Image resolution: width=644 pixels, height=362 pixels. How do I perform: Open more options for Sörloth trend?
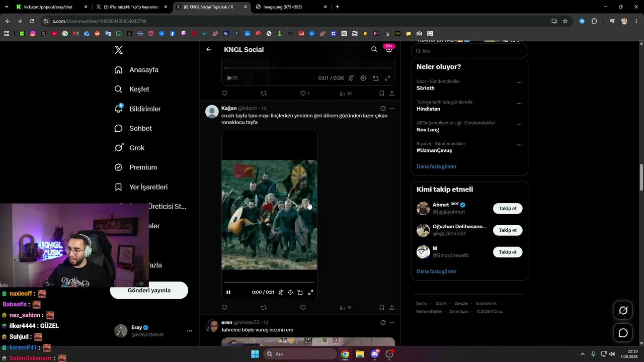[519, 82]
